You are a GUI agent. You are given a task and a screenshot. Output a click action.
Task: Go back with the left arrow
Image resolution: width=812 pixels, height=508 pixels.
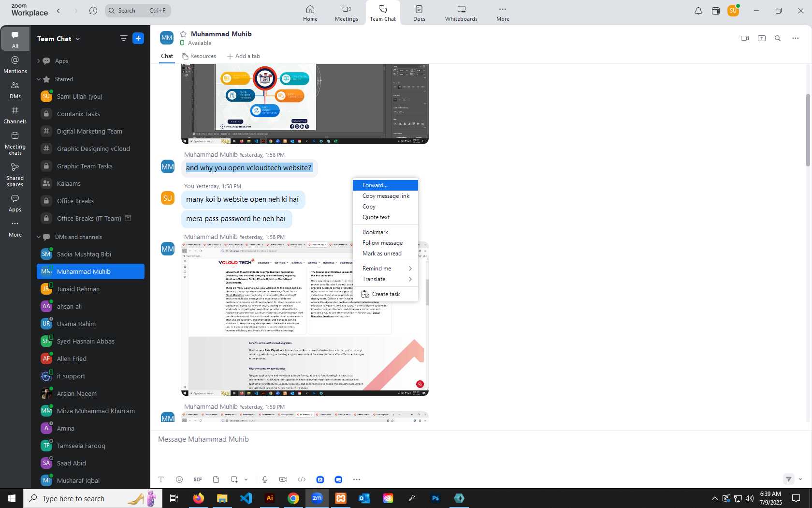tap(58, 11)
